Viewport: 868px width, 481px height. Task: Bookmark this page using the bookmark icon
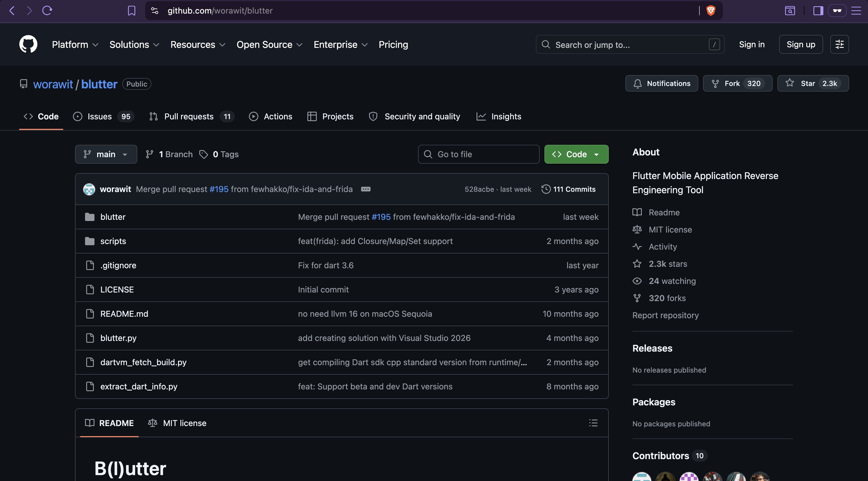click(x=131, y=11)
